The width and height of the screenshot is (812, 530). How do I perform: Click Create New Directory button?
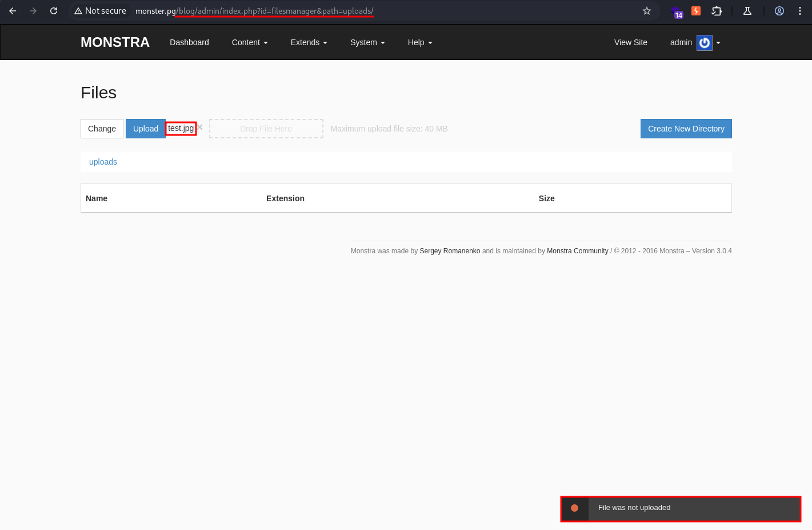click(x=686, y=129)
